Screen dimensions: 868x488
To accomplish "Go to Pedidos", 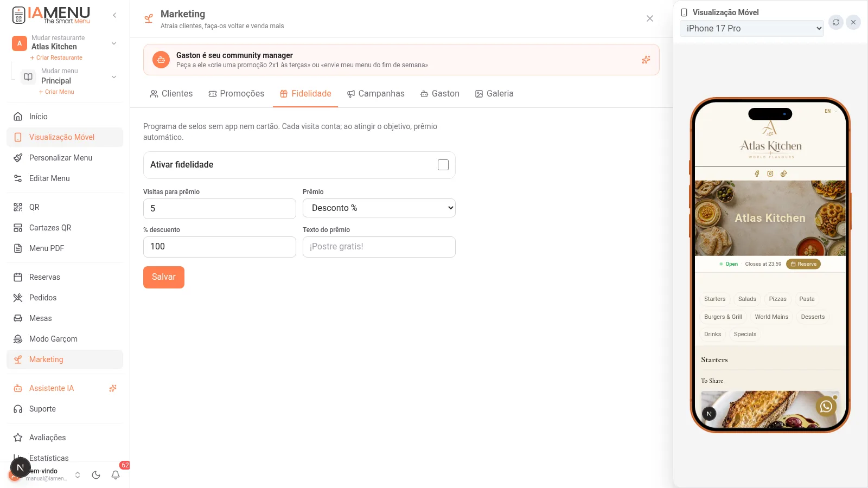I will click(65, 298).
